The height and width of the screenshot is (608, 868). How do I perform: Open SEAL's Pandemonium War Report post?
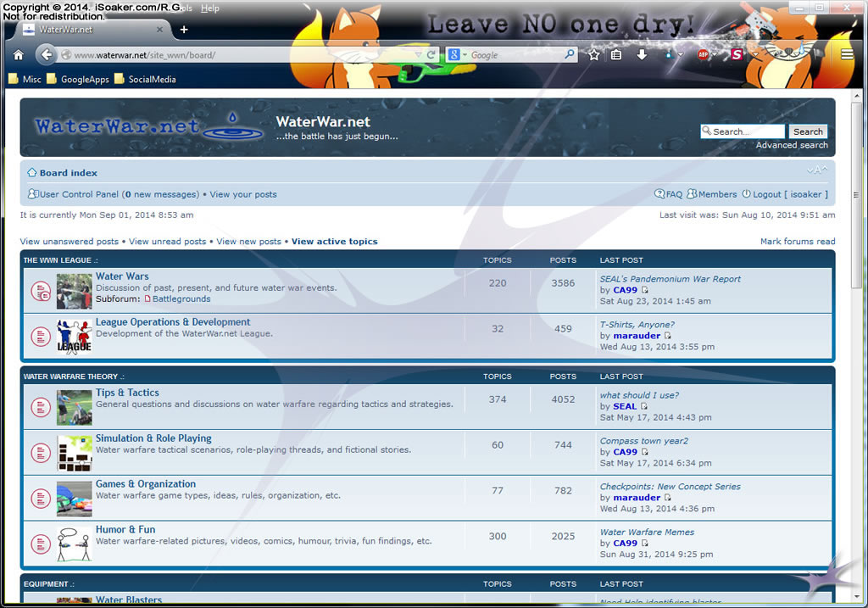coord(670,279)
